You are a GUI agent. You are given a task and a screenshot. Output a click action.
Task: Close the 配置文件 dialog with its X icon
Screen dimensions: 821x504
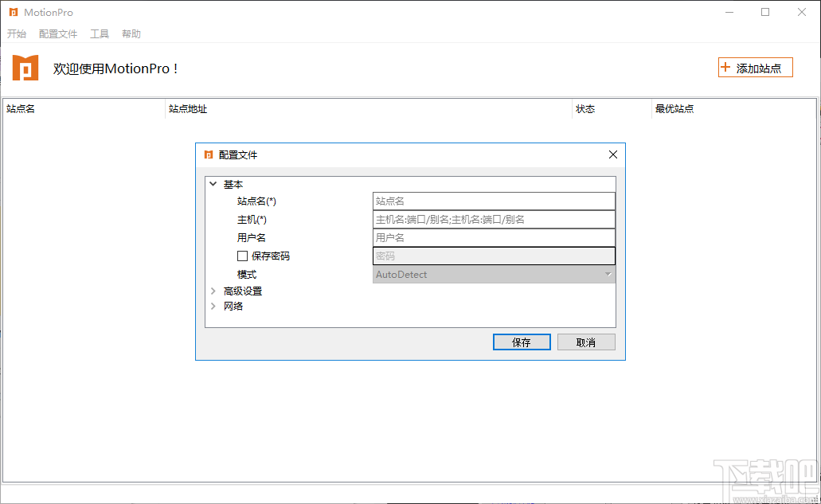(612, 154)
